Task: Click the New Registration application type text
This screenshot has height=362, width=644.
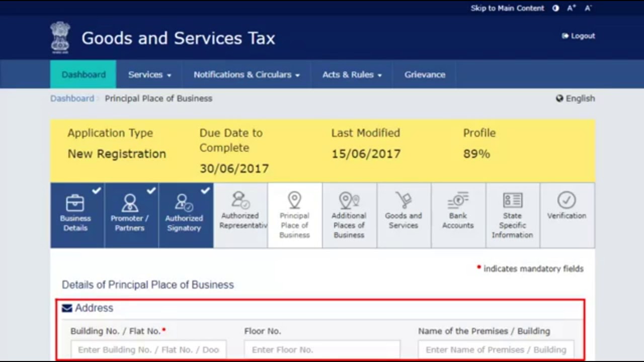Action: click(117, 154)
